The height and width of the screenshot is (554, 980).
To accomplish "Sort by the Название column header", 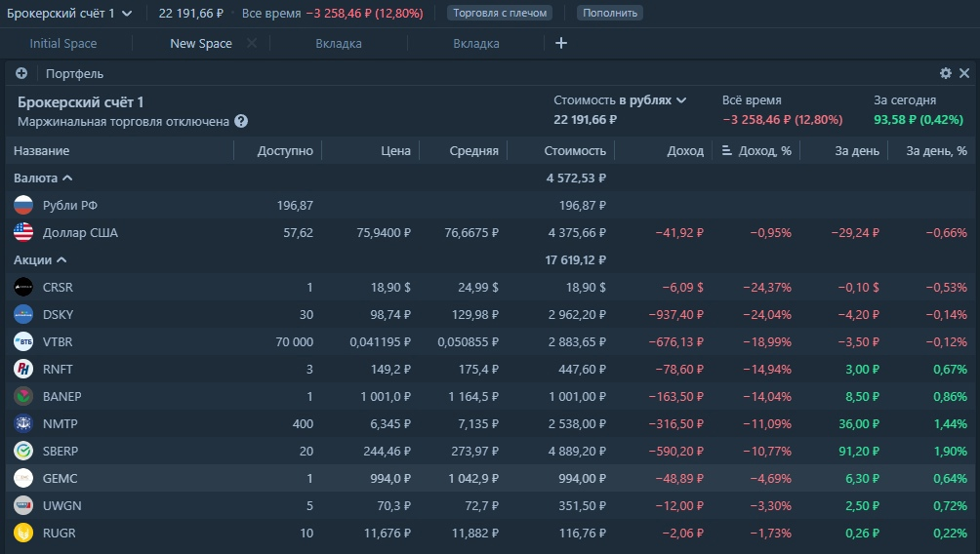I will pos(41,150).
